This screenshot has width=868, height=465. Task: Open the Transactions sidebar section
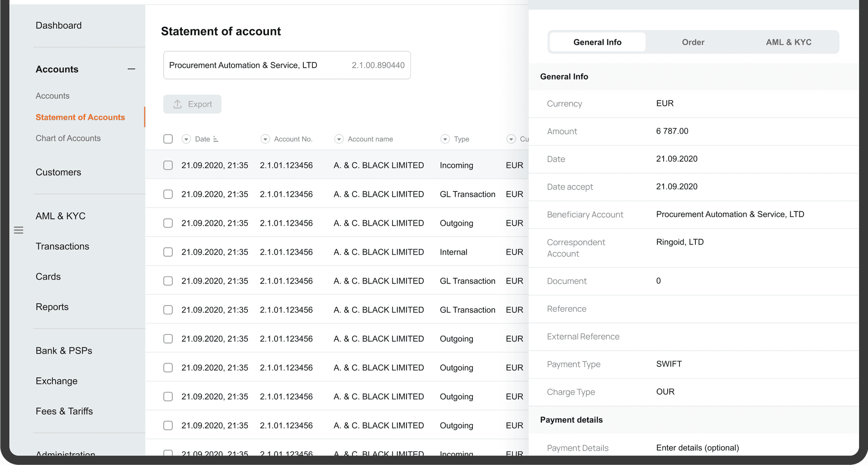pyautogui.click(x=62, y=247)
